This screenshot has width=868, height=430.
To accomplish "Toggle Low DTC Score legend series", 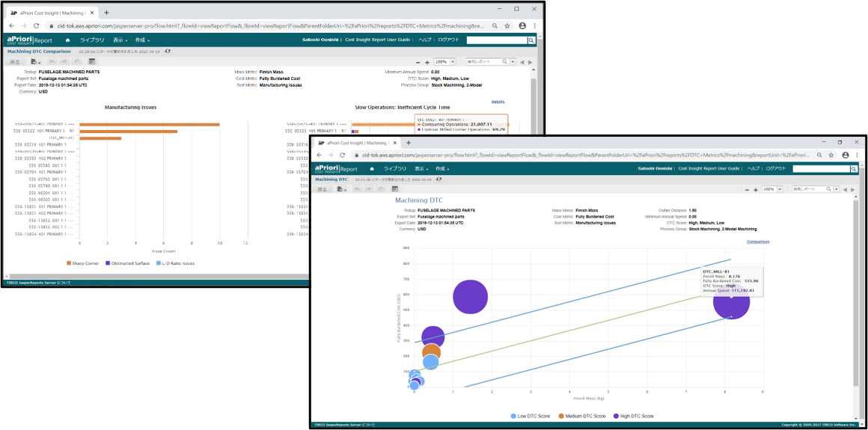I will 531,416.
